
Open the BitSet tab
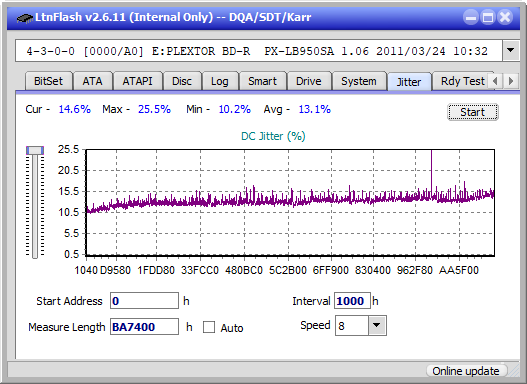pyautogui.click(x=48, y=81)
